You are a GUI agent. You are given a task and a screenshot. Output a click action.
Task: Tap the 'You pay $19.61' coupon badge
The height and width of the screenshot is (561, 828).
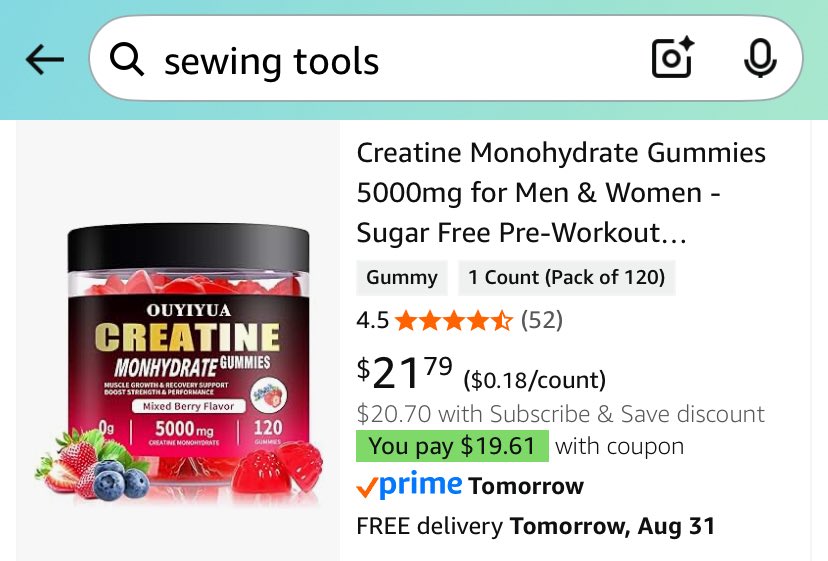point(452,446)
